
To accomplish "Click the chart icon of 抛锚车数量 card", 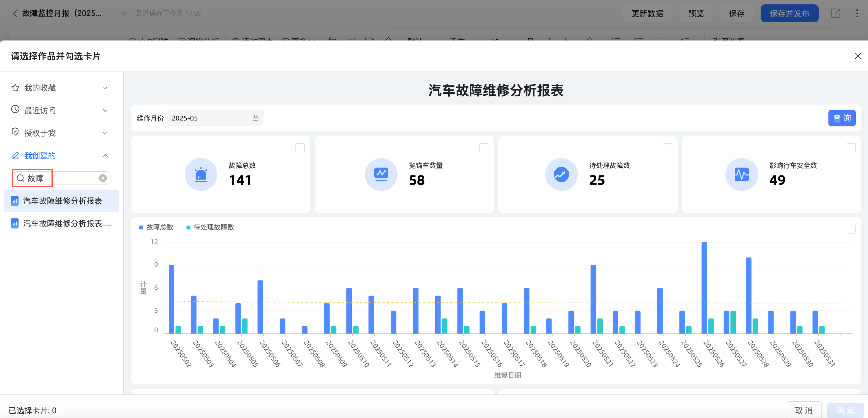I will coord(381,174).
